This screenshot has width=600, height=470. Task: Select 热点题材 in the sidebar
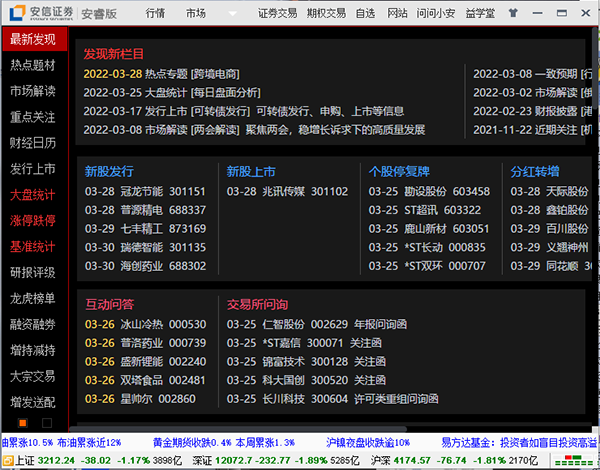[33, 65]
